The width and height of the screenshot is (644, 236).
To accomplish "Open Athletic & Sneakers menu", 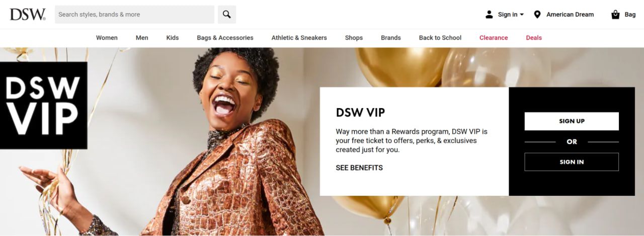I will coord(299,38).
